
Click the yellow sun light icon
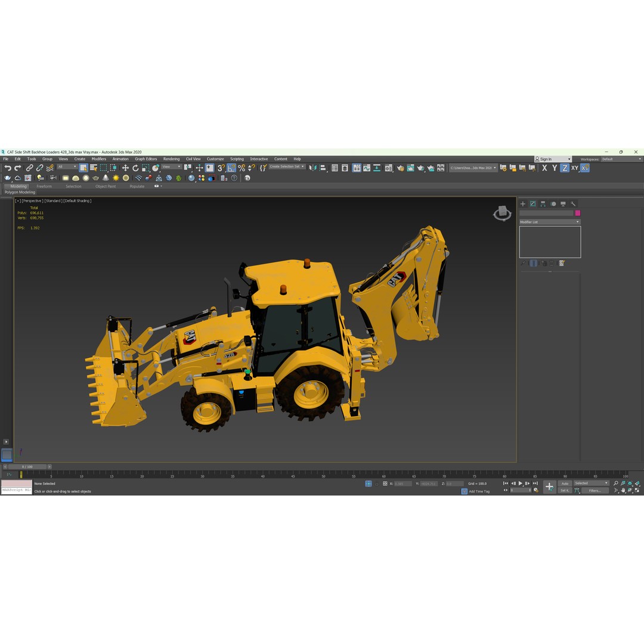(x=116, y=178)
